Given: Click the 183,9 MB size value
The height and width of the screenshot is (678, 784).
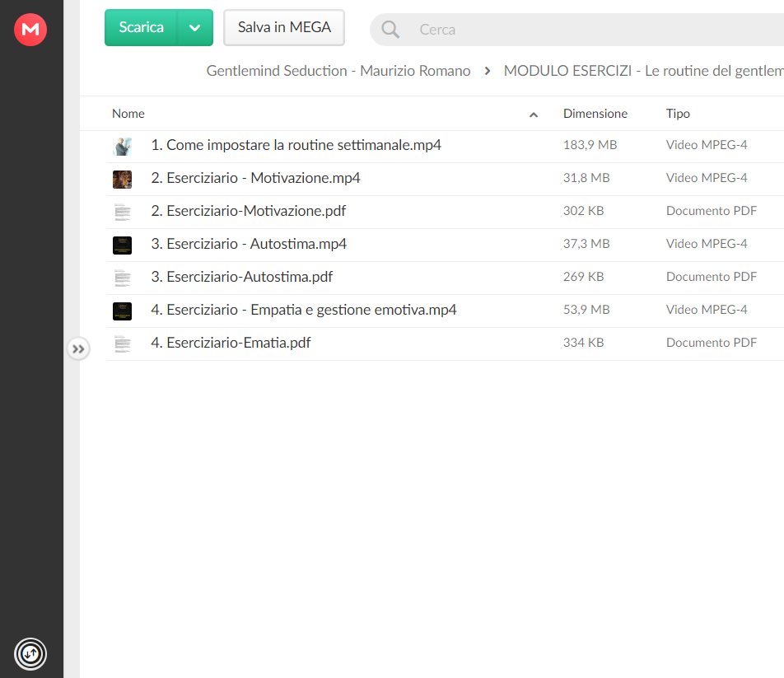Looking at the screenshot, I should pos(590,145).
